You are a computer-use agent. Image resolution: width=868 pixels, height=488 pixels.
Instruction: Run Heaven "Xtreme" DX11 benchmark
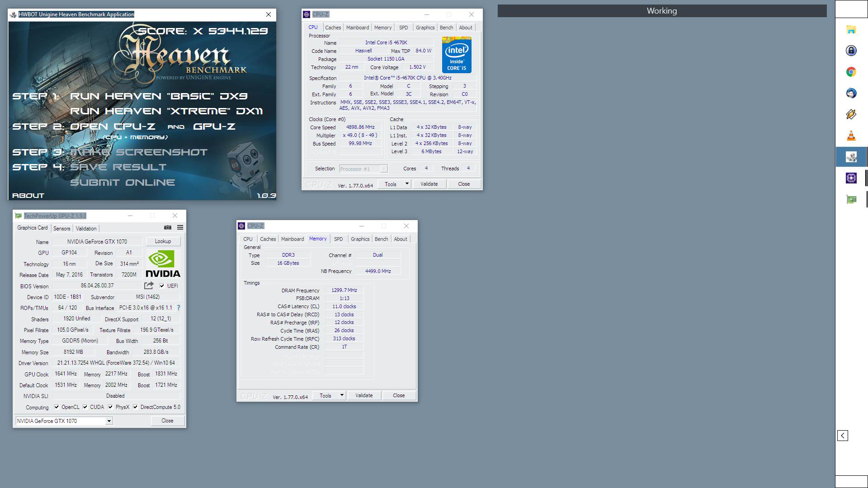tap(166, 111)
